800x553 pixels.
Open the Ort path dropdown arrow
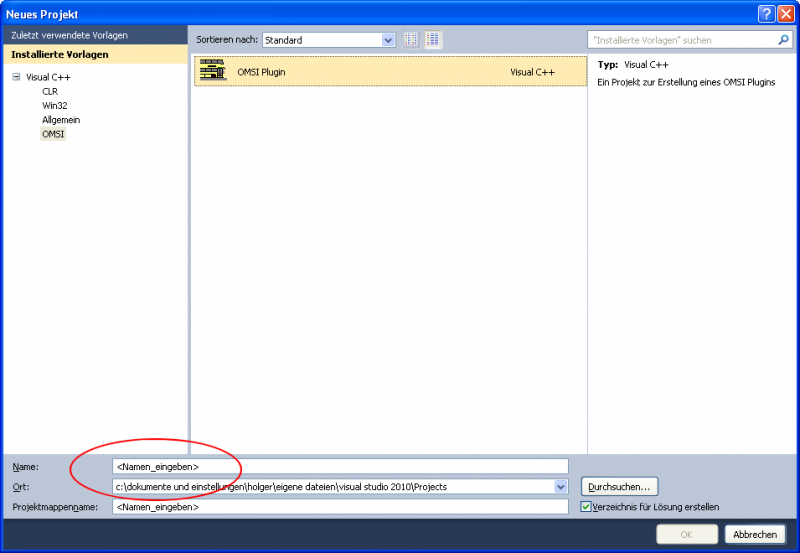(561, 487)
